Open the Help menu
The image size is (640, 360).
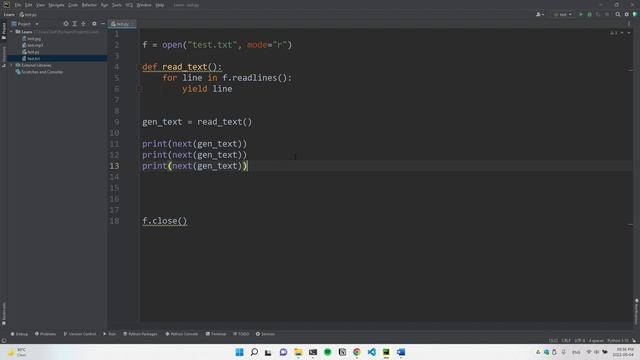coord(160,5)
